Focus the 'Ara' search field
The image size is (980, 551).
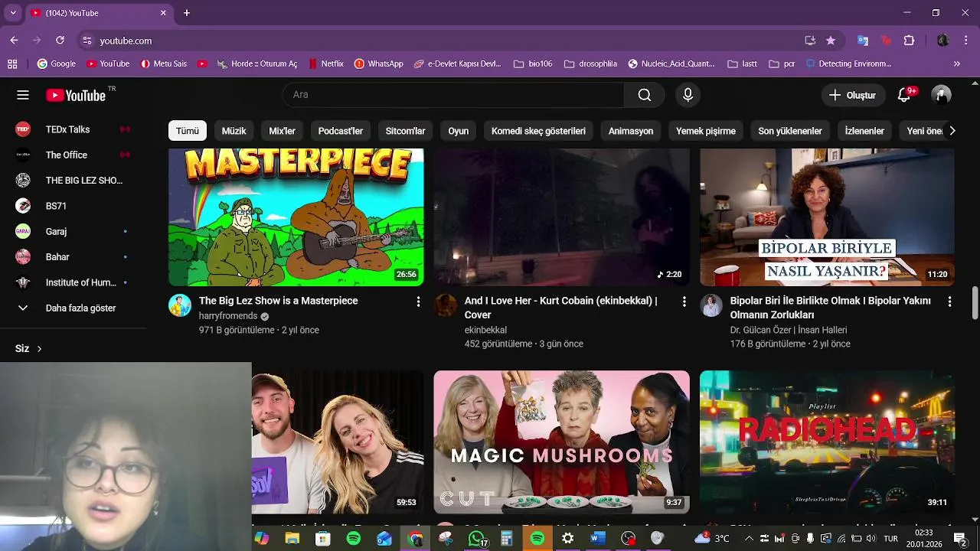[453, 95]
